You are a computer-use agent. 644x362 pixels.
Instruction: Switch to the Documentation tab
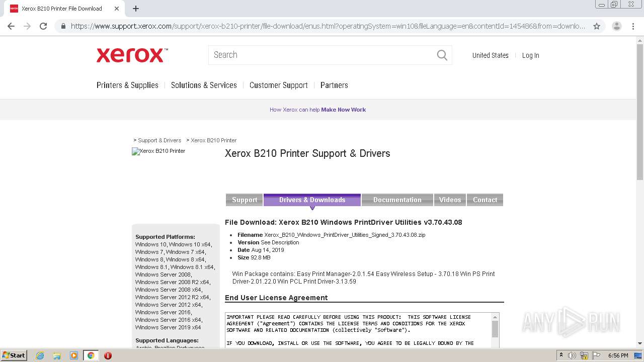click(397, 200)
